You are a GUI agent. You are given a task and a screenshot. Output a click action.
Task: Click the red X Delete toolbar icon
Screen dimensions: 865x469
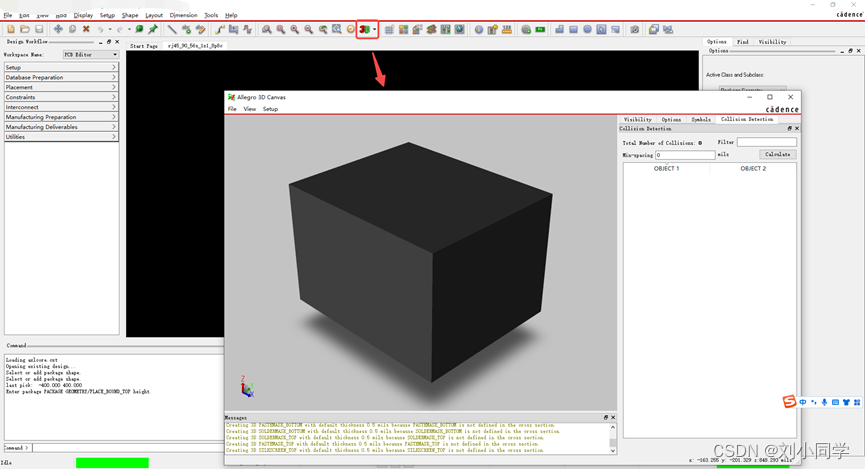[86, 30]
